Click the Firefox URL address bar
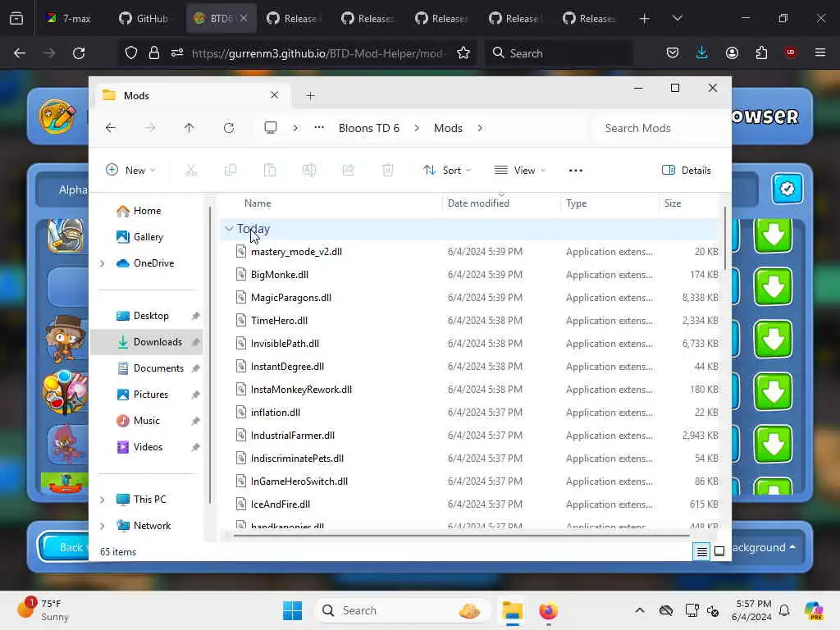The width and height of the screenshot is (840, 630). pyautogui.click(x=317, y=53)
